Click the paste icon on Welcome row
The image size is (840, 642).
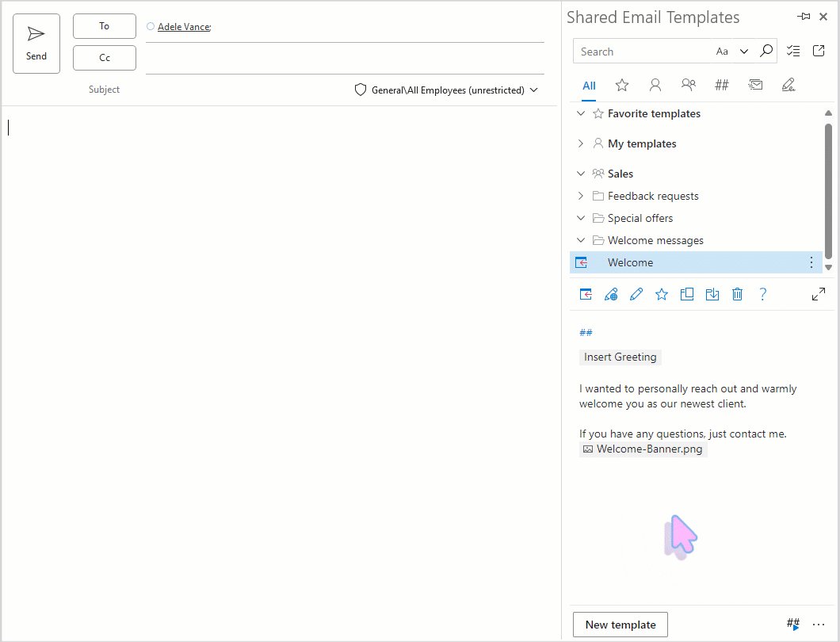[x=581, y=262]
